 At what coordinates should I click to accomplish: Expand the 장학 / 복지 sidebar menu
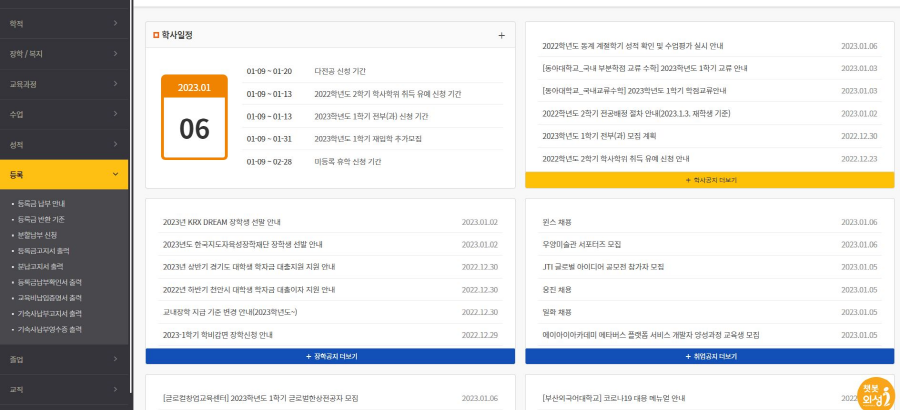(64, 53)
